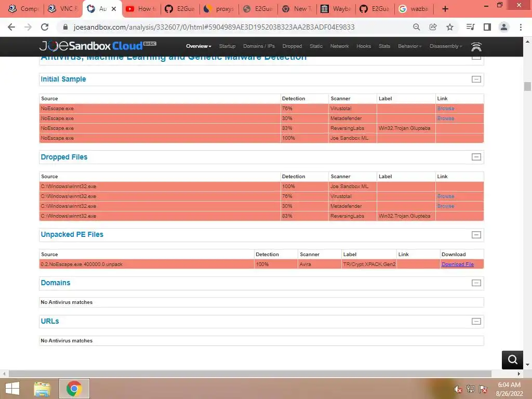
Task: Click the scroll down arrow
Action: pos(527,365)
